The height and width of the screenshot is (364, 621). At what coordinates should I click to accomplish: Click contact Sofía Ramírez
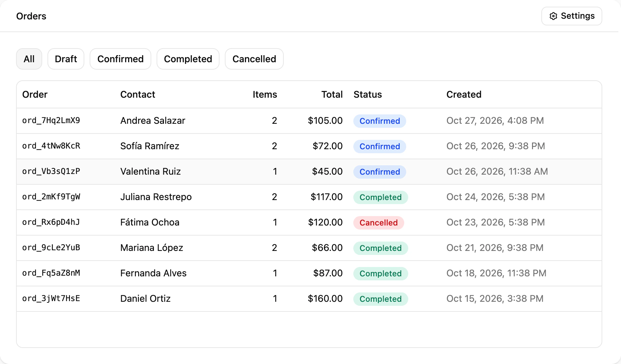[150, 146]
